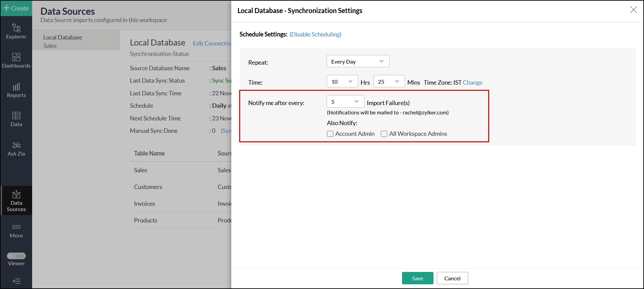Open import failure count dropdown
Viewport: 644px width, 289px height.
(x=345, y=102)
